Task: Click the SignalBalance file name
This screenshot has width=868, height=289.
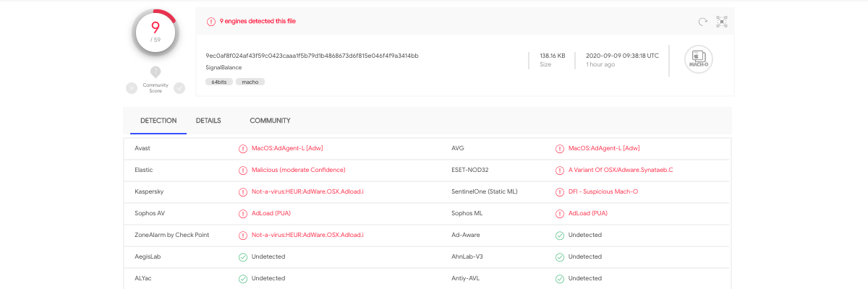Action: pyautogui.click(x=224, y=67)
